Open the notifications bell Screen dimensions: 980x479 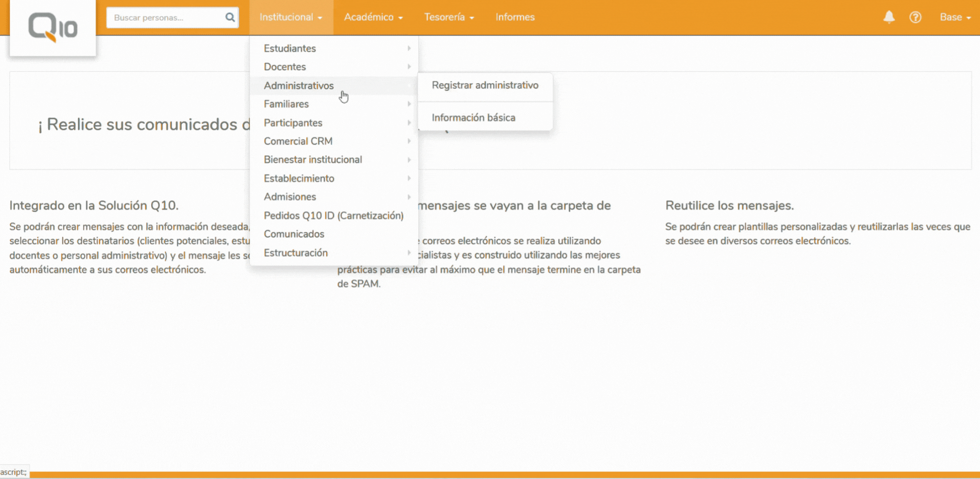889,17
